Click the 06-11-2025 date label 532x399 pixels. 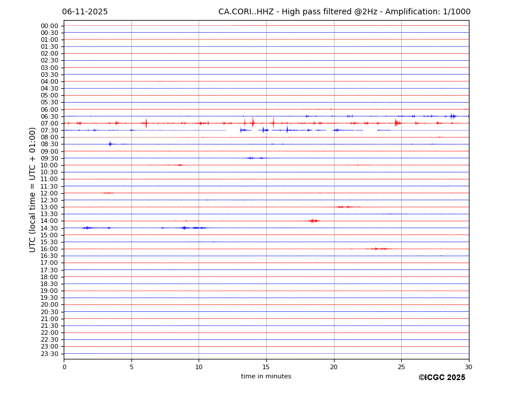[x=85, y=12]
